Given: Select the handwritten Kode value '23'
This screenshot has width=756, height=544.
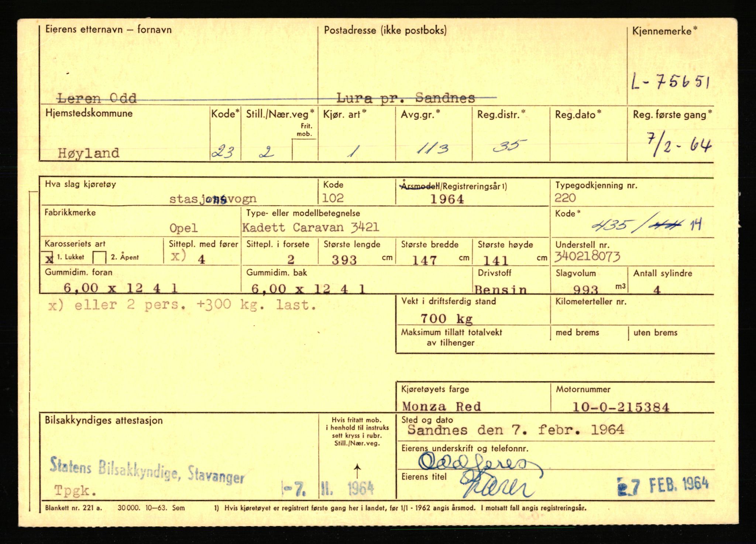Looking at the screenshot, I should (x=223, y=151).
